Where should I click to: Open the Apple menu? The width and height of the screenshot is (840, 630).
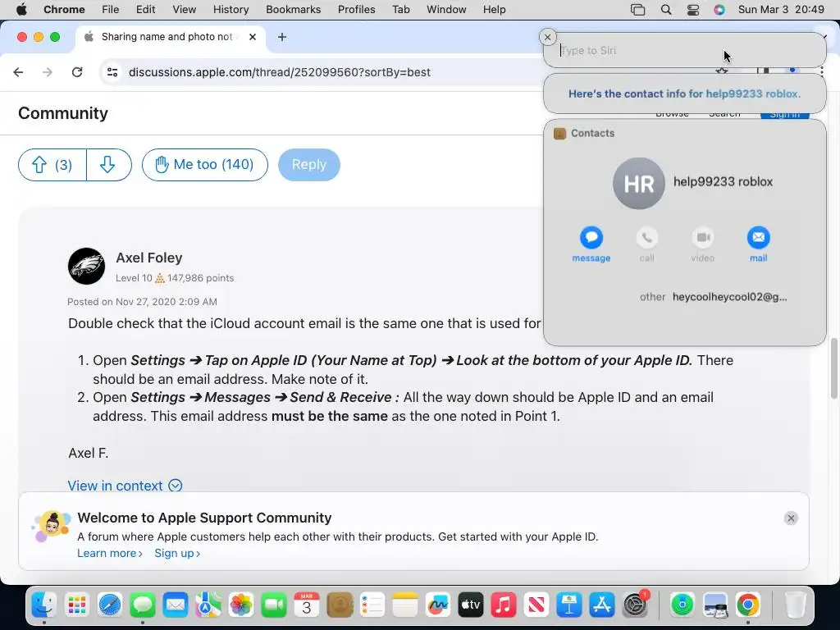(21, 10)
